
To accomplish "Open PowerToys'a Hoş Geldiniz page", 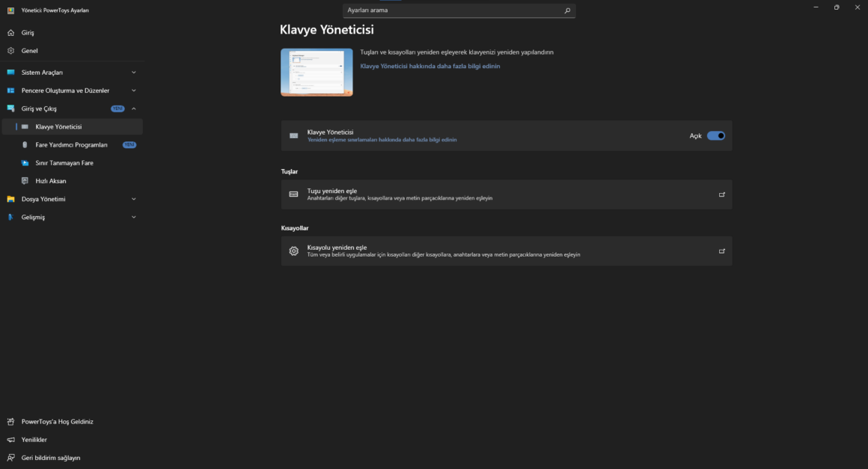I will [x=58, y=422].
